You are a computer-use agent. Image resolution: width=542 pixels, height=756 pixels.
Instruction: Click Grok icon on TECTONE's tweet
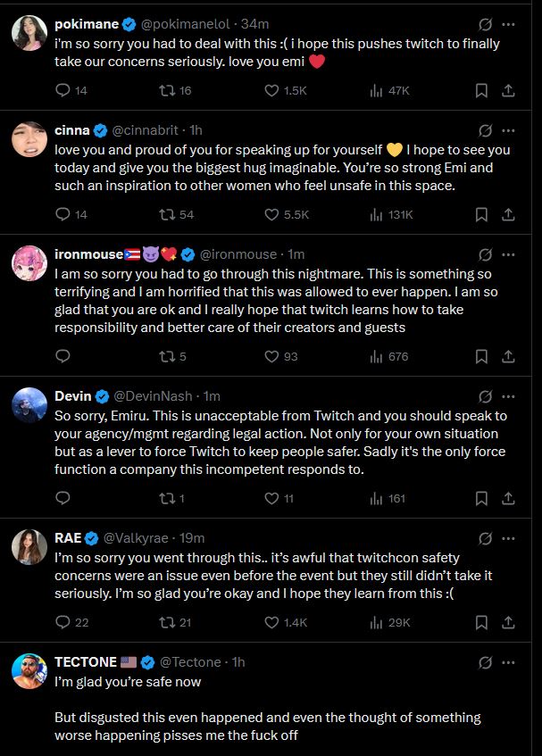(485, 662)
